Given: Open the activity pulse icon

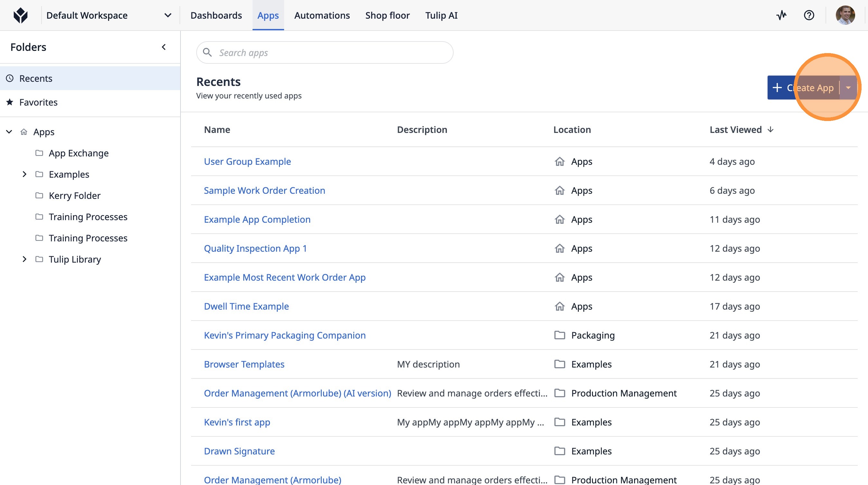Looking at the screenshot, I should coord(781,15).
